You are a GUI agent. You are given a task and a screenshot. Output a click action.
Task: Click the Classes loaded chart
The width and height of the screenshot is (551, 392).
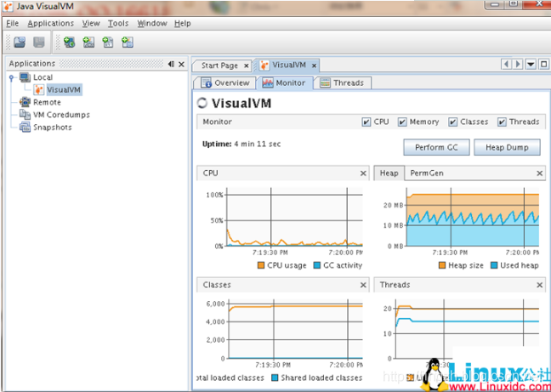[x=295, y=329]
